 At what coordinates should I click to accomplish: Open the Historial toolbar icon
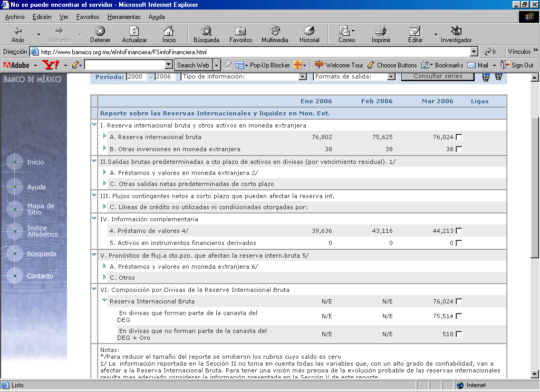pos(309,32)
